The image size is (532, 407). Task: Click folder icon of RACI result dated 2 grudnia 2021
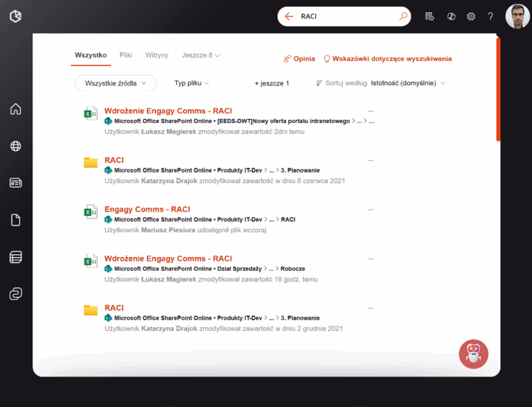pyautogui.click(x=91, y=310)
